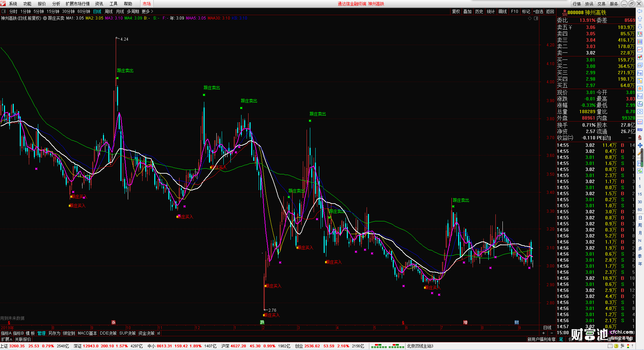Click the 服务 service button

[614, 4]
